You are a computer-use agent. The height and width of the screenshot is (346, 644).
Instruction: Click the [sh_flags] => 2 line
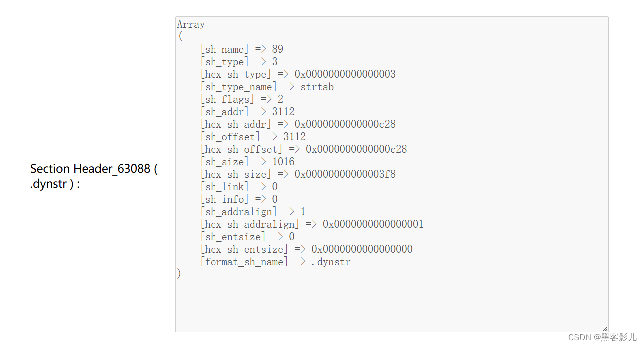coord(241,99)
